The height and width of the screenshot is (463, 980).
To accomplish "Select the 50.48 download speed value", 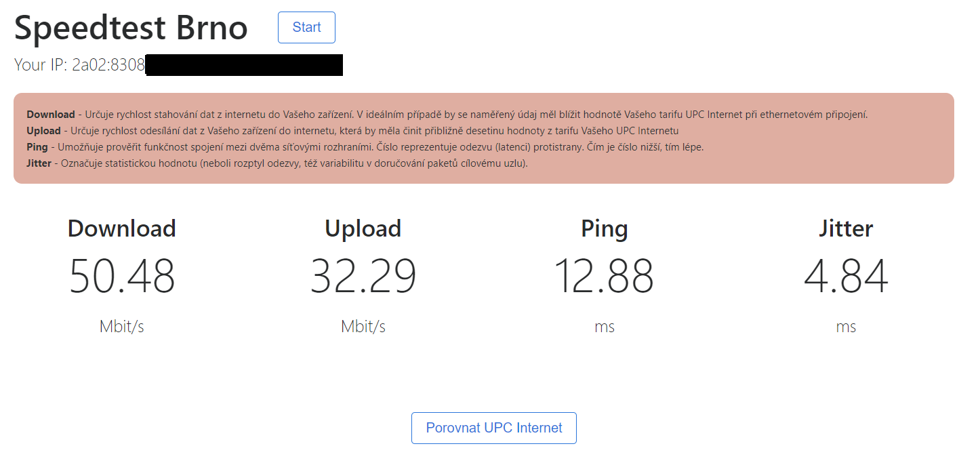I will tap(122, 276).
